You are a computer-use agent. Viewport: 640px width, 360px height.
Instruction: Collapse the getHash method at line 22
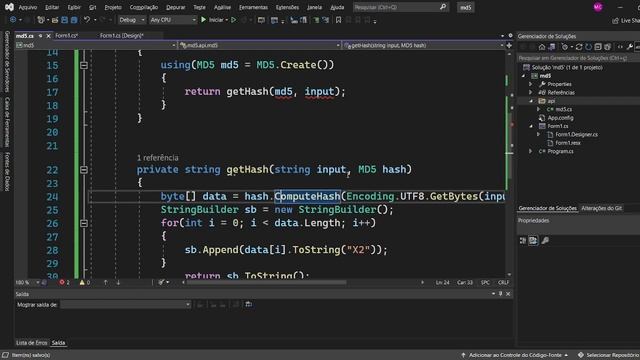point(84,169)
